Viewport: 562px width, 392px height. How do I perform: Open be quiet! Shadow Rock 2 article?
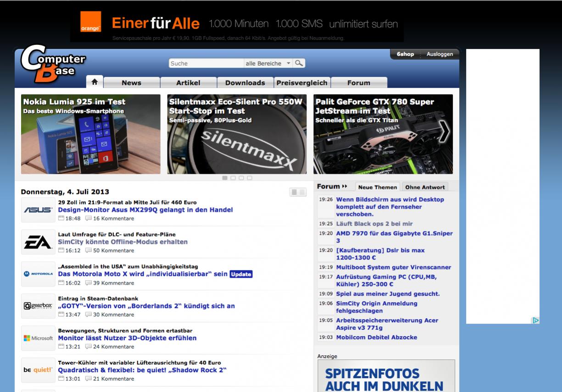(x=142, y=370)
